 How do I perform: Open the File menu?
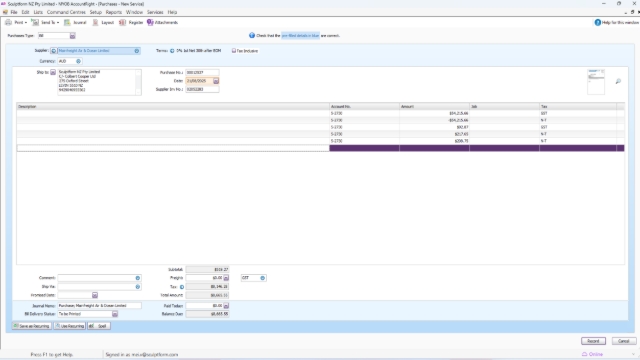pos(14,12)
